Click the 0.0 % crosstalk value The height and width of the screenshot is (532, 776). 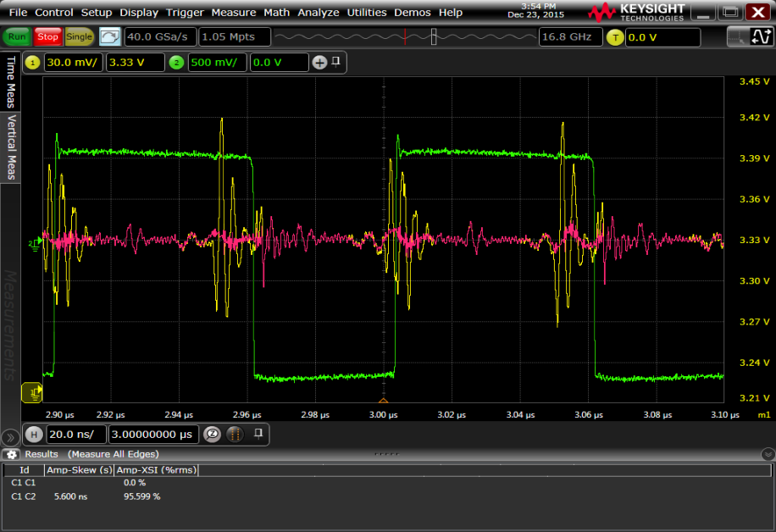pyautogui.click(x=135, y=483)
